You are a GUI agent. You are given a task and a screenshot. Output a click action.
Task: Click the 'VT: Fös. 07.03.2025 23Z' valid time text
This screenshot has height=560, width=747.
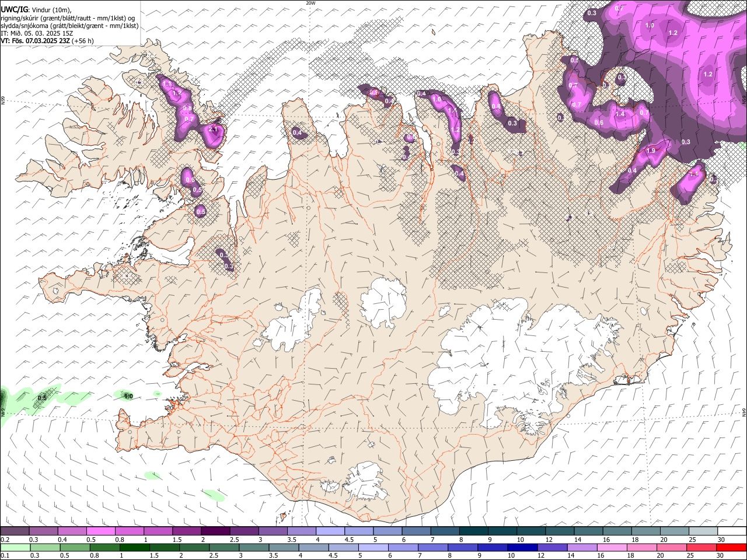36,41
